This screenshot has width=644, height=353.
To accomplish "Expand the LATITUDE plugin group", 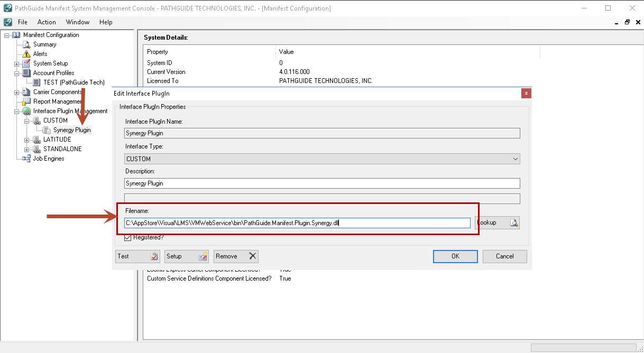I will [x=27, y=140].
